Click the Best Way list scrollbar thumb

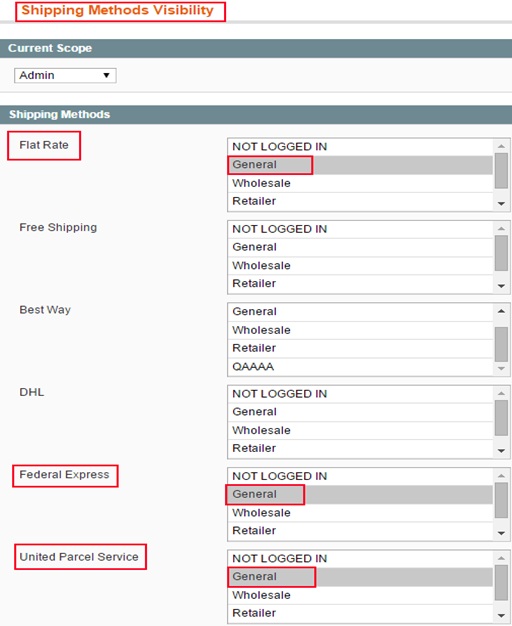coord(501,344)
